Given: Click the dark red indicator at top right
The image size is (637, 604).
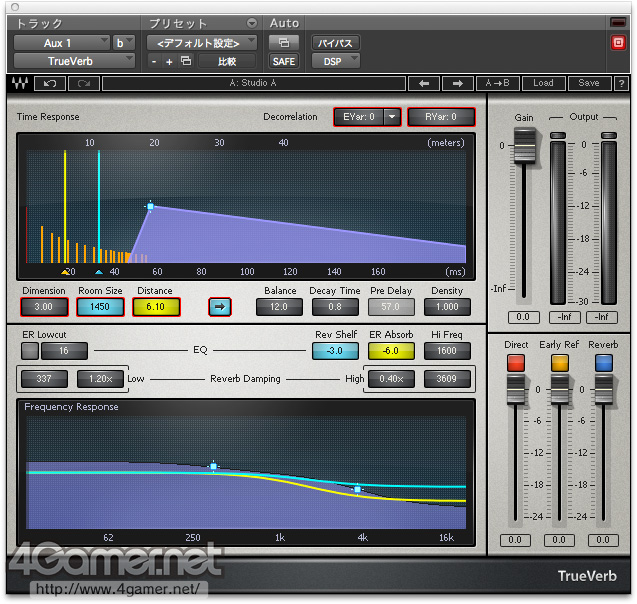Looking at the screenshot, I should [618, 22].
